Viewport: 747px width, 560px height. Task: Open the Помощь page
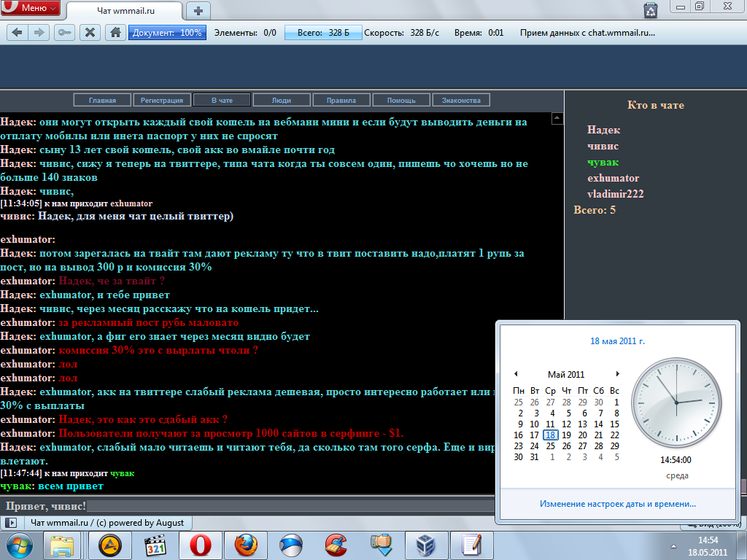click(x=401, y=100)
